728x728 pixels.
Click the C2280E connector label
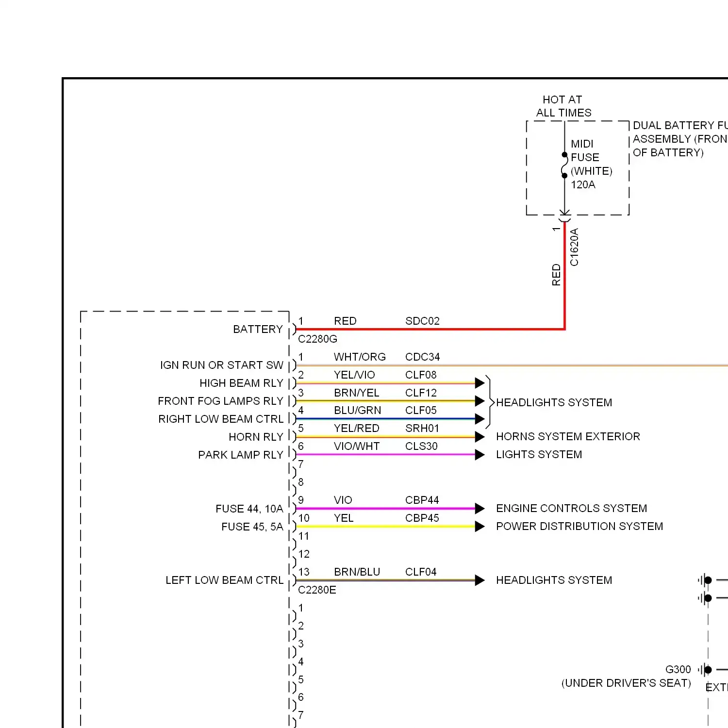pyautogui.click(x=317, y=590)
